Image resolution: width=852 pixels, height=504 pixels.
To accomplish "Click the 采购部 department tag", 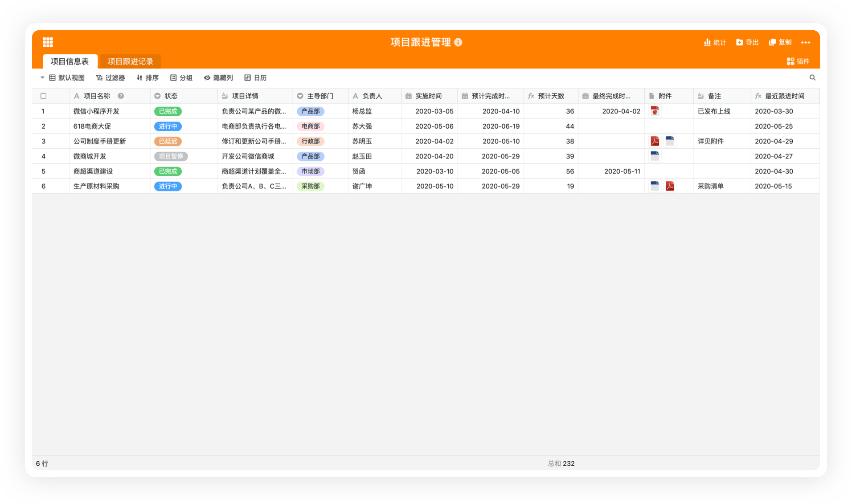I will tap(311, 186).
